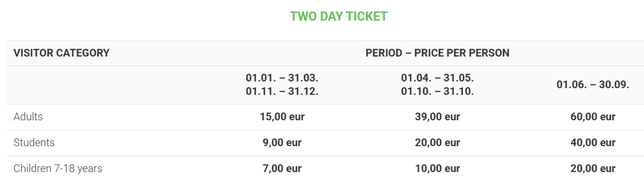The image size is (644, 184).
Task: Click the Students 20,00 eur price
Action: pyautogui.click(x=437, y=143)
